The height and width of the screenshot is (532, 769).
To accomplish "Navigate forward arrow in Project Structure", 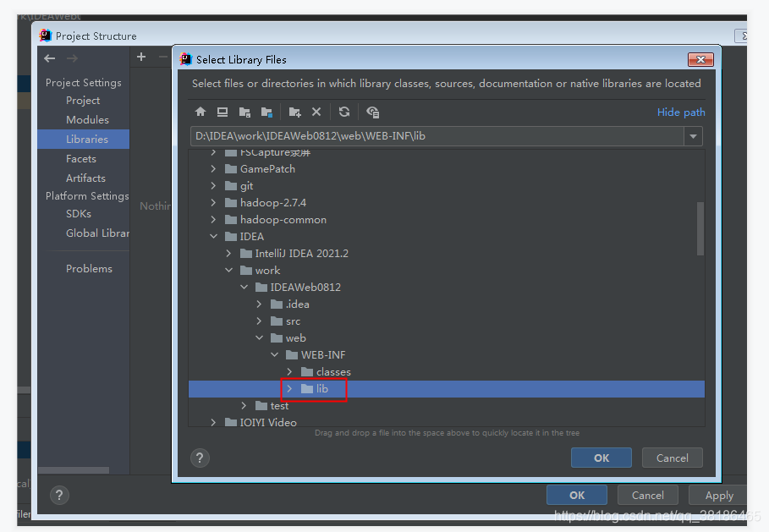I will 72,58.
